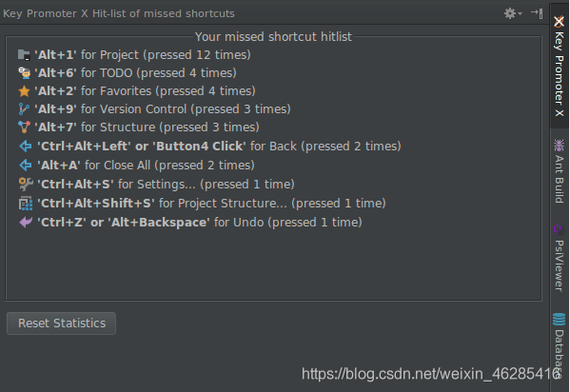
Task: Click the Version Control branch icon
Action: [x=24, y=109]
